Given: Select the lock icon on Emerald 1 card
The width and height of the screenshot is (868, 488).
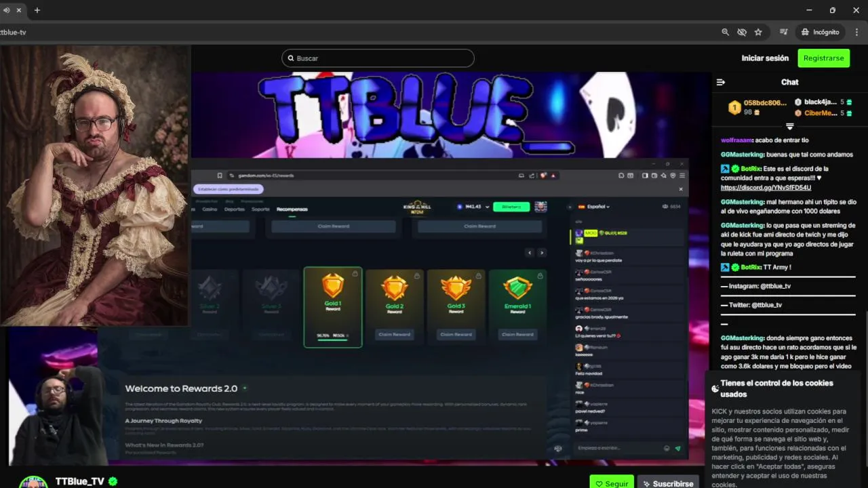Looking at the screenshot, I should tap(540, 275).
